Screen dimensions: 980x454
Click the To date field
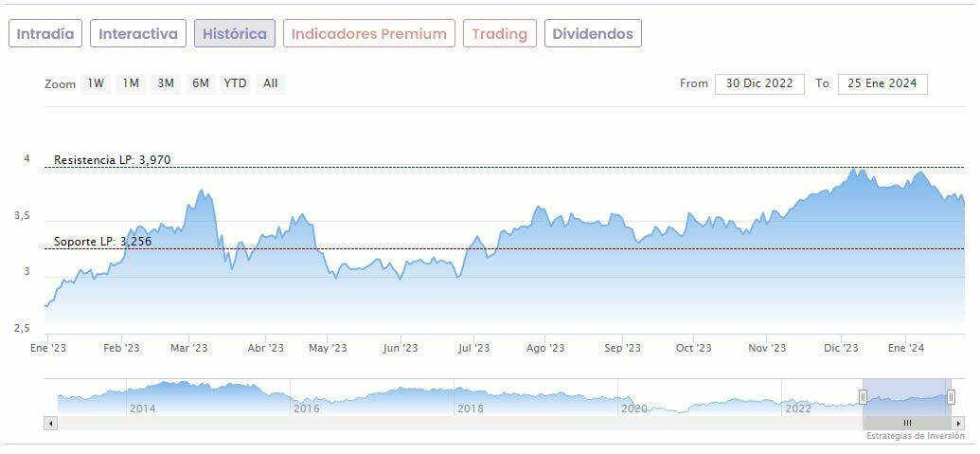coord(882,83)
